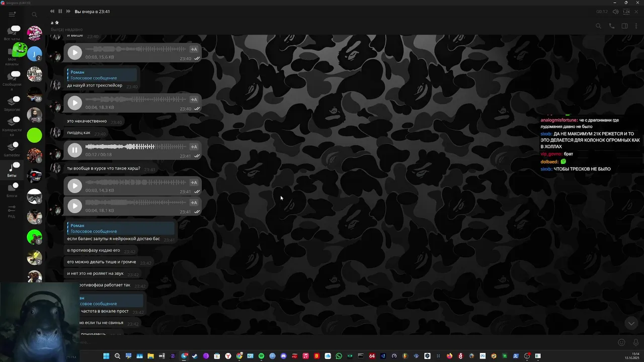This screenshot has height=362, width=644.
Task: Open Steam from the taskbar
Action: (x=195, y=356)
